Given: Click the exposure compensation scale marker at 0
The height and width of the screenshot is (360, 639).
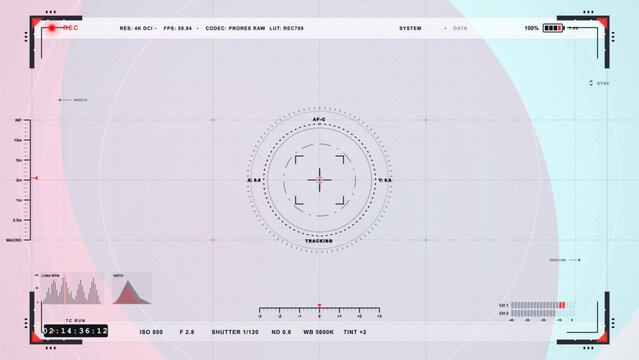Looking at the screenshot, I should (x=320, y=316).
